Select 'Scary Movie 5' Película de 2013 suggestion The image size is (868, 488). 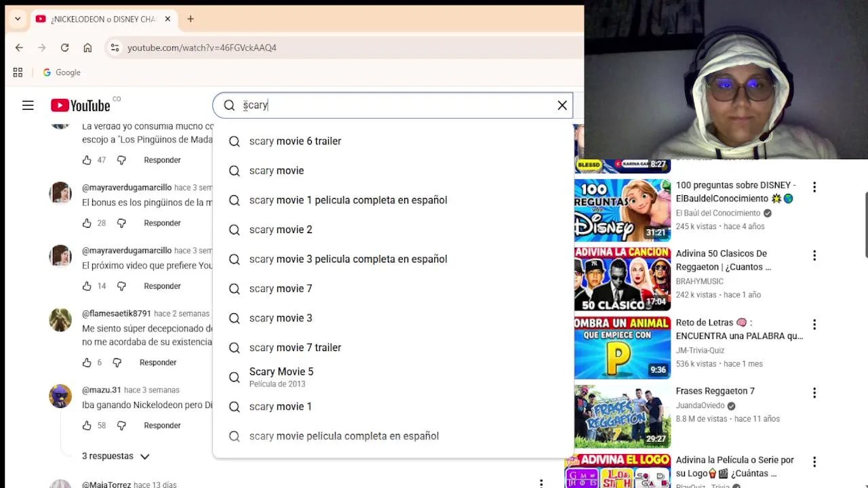pos(393,377)
